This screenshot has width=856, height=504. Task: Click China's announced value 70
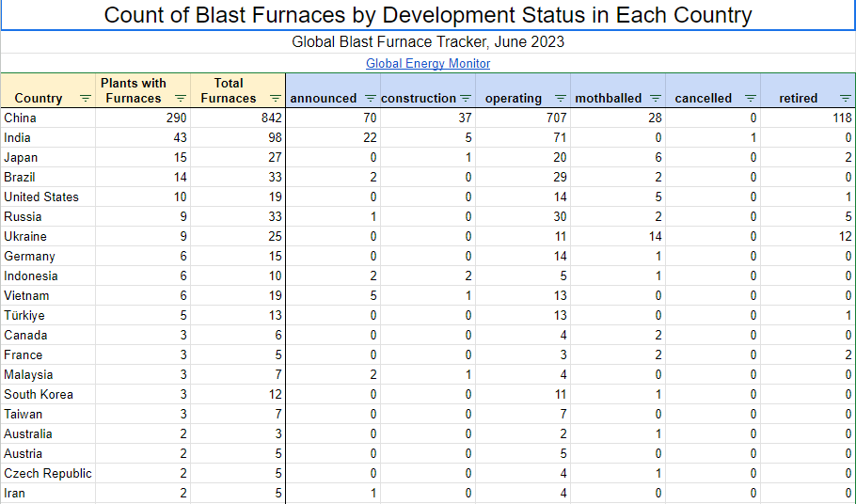point(370,118)
